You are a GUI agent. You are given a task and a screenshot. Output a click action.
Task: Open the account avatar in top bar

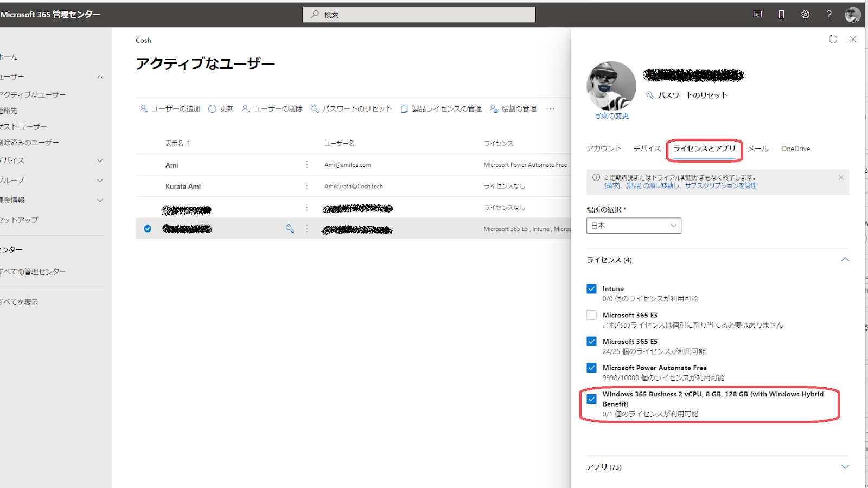pos(853,15)
